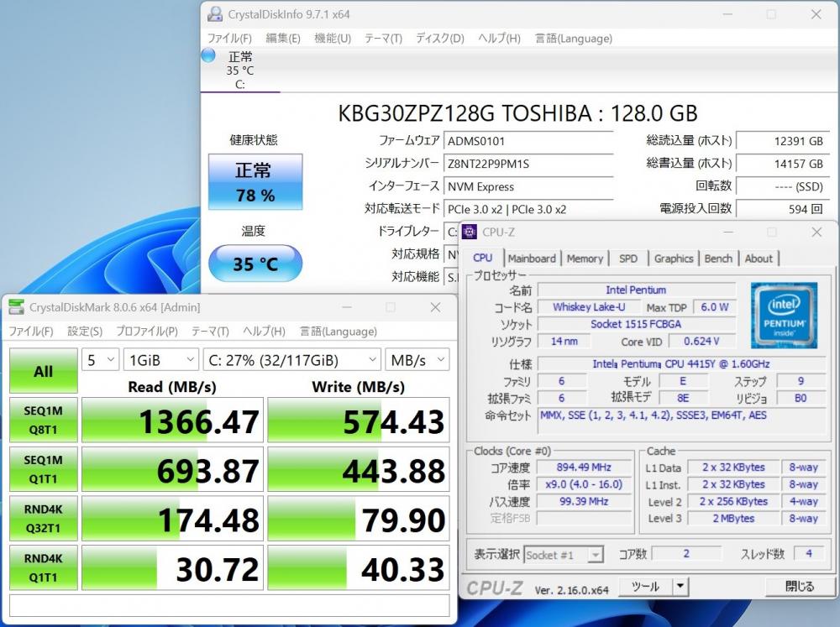
Task: Run the SEQ1M Q1T1 test
Action: [44, 469]
